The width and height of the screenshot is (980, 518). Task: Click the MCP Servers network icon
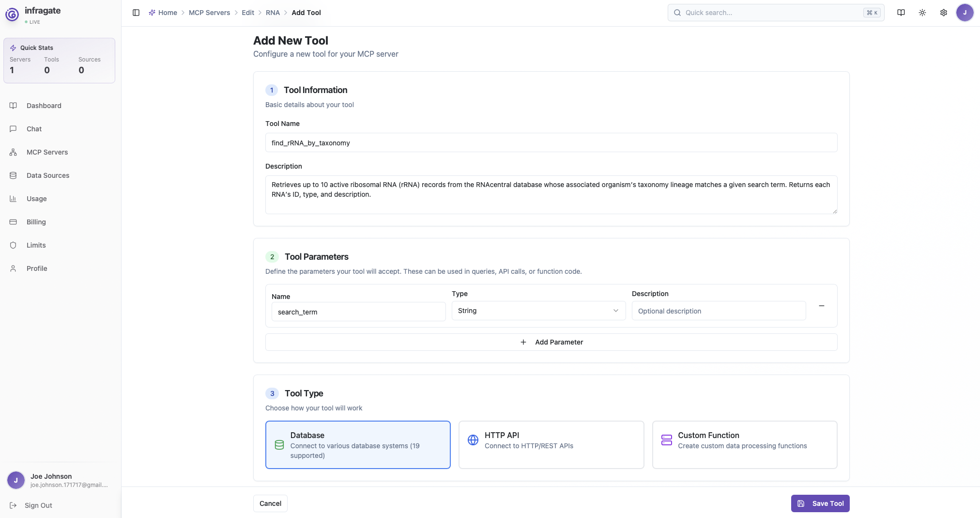click(13, 152)
